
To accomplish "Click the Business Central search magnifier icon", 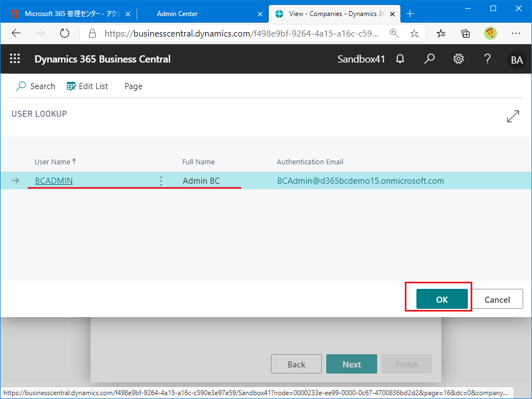I will [429, 59].
